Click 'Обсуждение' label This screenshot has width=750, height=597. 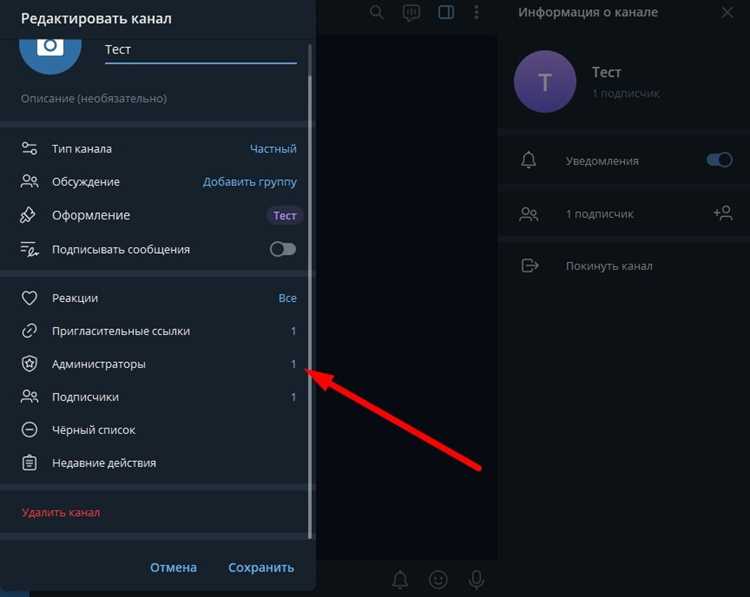[86, 182]
